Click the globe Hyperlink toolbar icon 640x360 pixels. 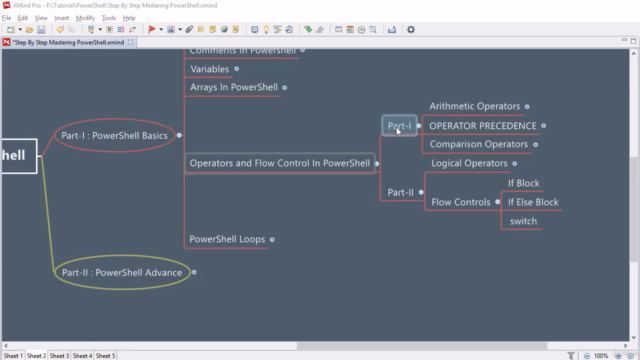224,29
